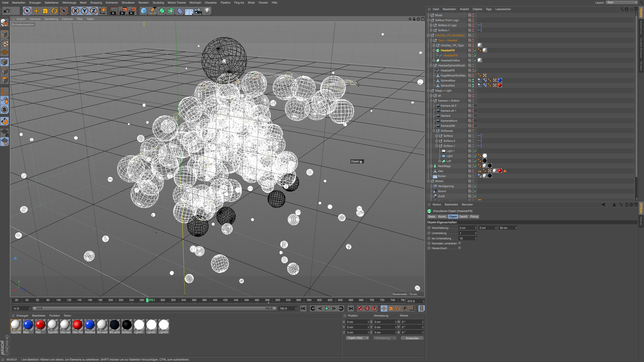Open the Layout Start dropdown
Viewport: 644px width, 362px height.
pyautogui.click(x=622, y=3)
